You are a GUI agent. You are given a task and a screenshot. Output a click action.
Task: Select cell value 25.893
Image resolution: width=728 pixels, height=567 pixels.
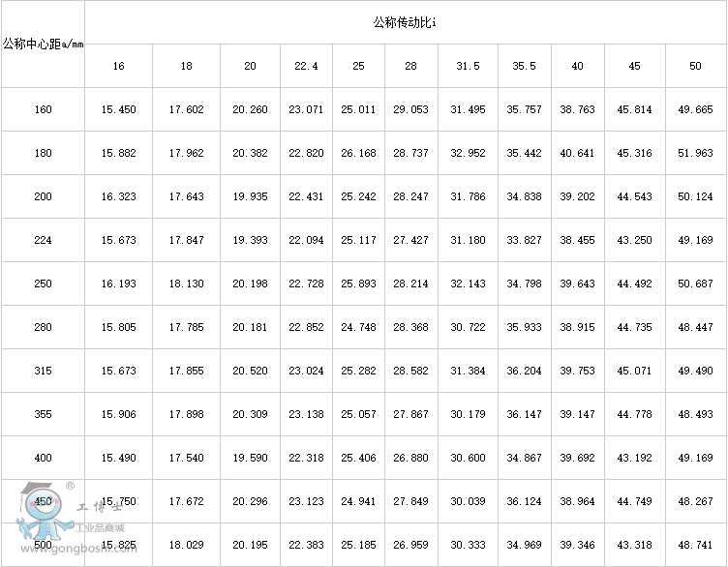coord(358,283)
